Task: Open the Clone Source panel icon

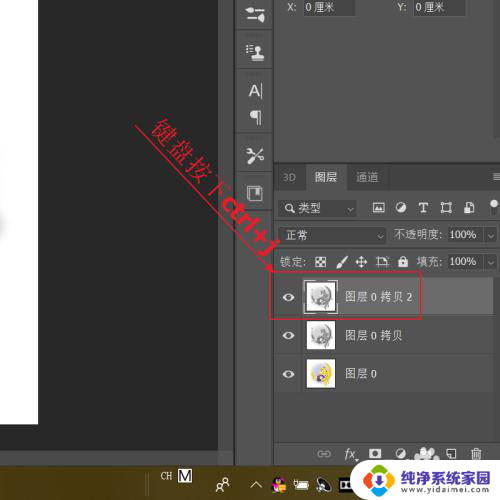Action: (255, 53)
